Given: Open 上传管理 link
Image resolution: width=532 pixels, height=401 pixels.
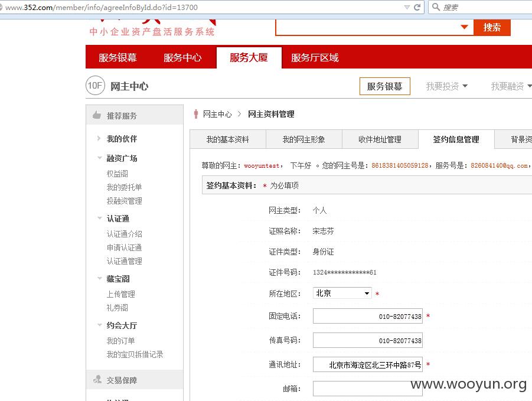Looking at the screenshot, I should pos(121,294).
